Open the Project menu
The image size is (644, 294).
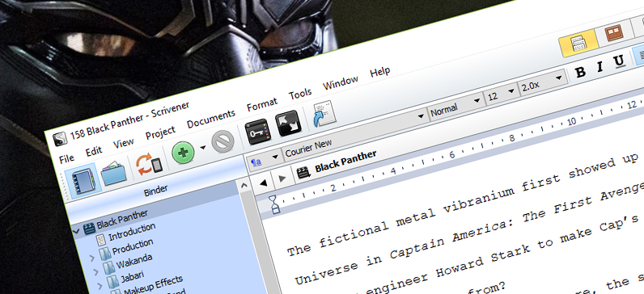(160, 132)
